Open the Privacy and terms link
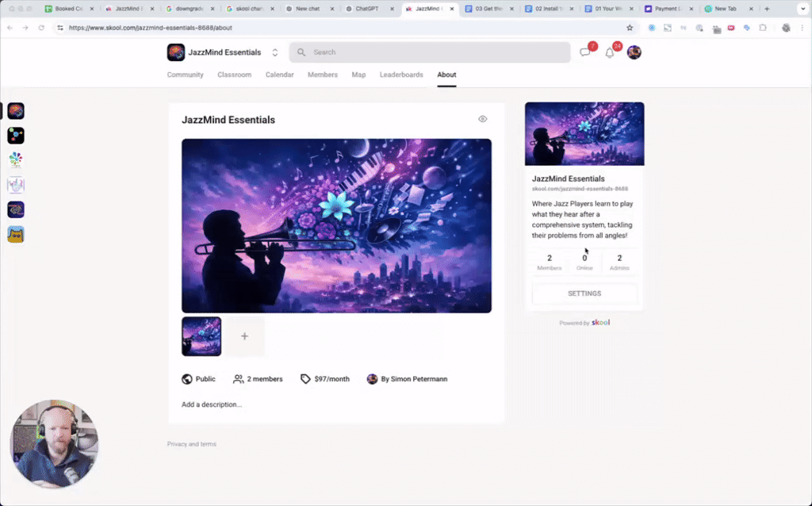Image resolution: width=812 pixels, height=506 pixels. pos(191,444)
